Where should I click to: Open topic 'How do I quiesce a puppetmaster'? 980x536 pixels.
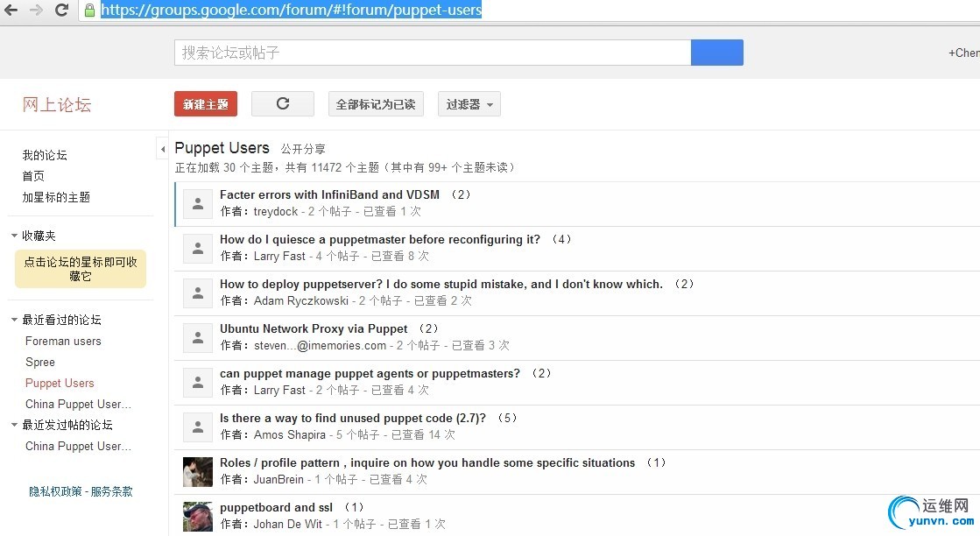[x=380, y=239]
